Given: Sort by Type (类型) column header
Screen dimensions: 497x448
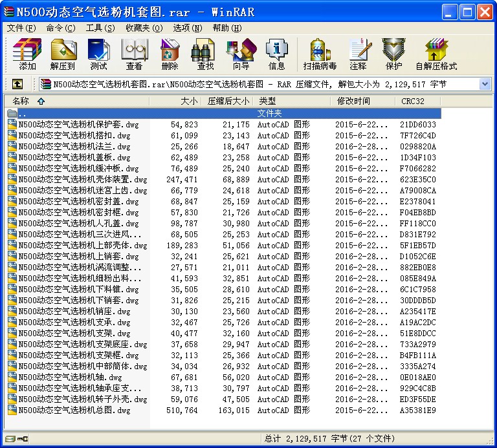Looking at the screenshot, I should (293, 101).
